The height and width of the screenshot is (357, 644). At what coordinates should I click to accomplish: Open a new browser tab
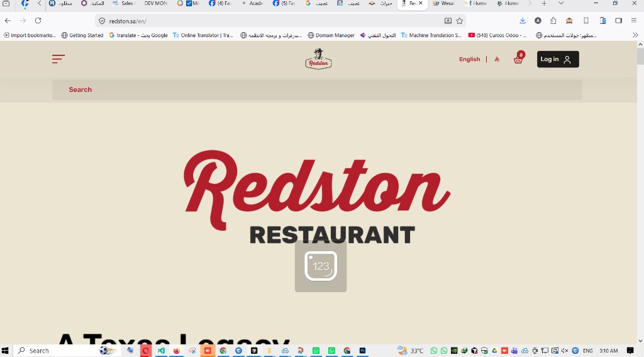544,3
